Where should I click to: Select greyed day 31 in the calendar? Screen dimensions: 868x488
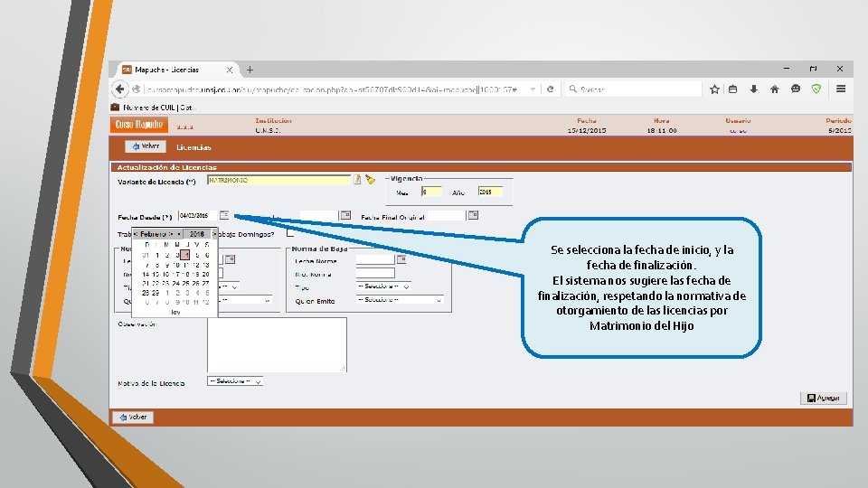[146, 255]
